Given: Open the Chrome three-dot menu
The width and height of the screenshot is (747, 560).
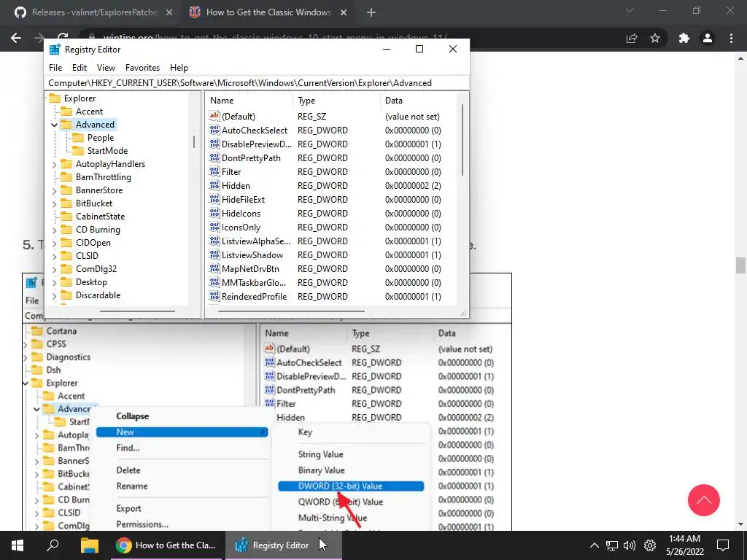Looking at the screenshot, I should pyautogui.click(x=731, y=38).
